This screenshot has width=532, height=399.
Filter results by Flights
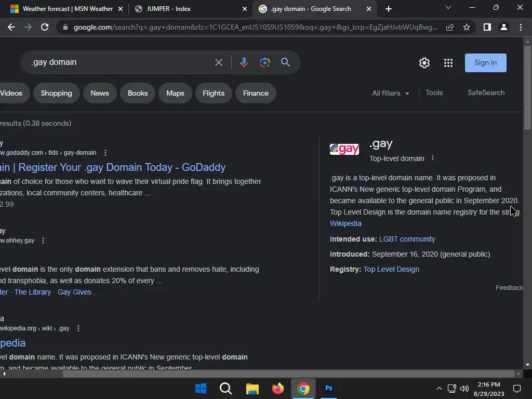pyautogui.click(x=214, y=93)
